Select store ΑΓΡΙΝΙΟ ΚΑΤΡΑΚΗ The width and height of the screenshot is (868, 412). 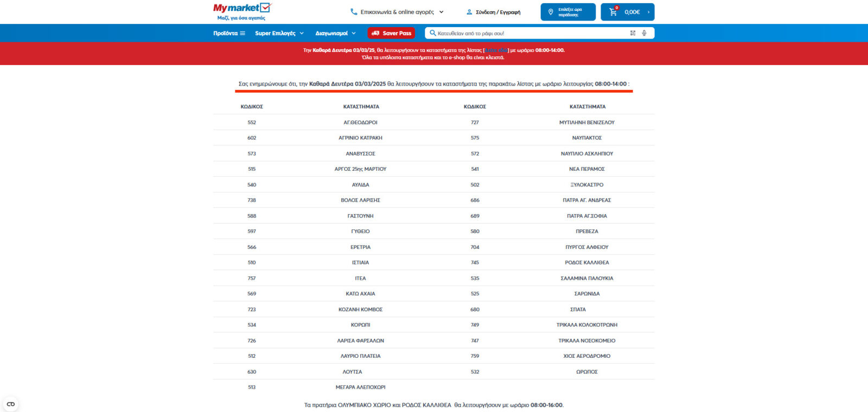[x=360, y=138]
